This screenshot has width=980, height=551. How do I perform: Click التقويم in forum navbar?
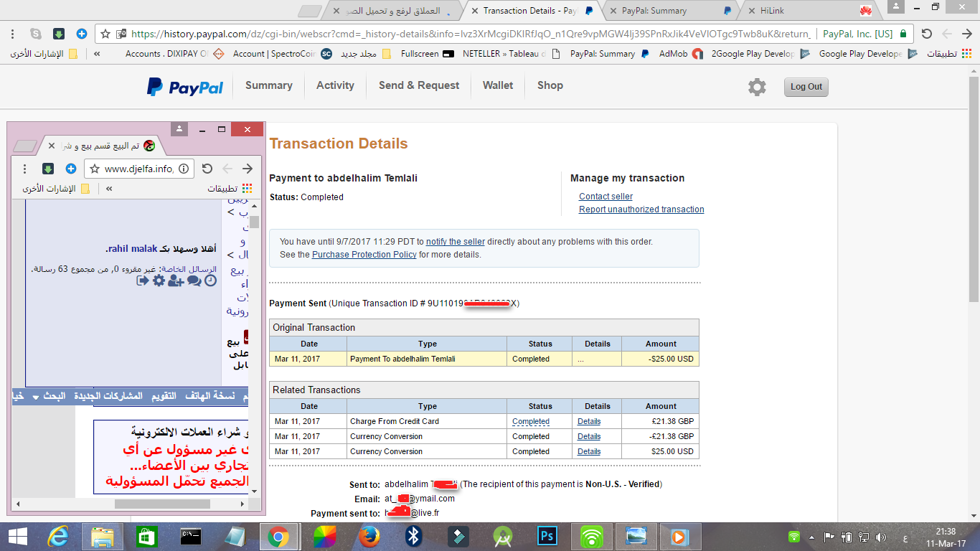[164, 396]
